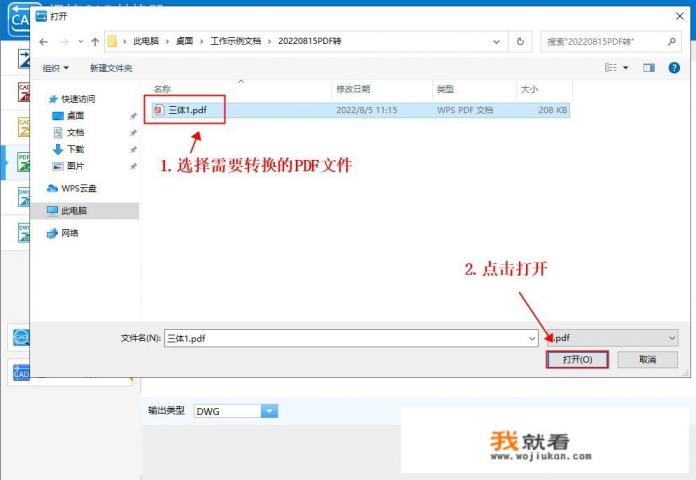
Task: Open the .pdf file type dropdown
Action: tap(613, 338)
